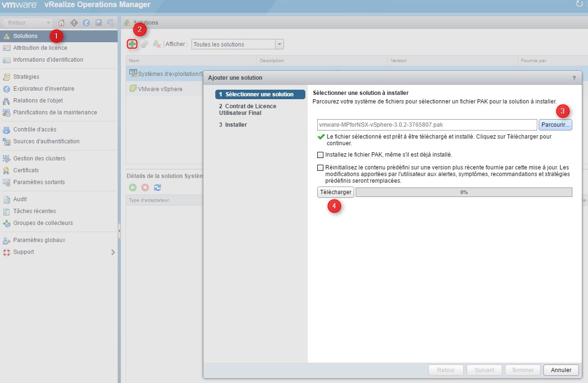Enable 'Installez le fichier PAK' checkbox
This screenshot has height=383, width=588.
click(321, 155)
